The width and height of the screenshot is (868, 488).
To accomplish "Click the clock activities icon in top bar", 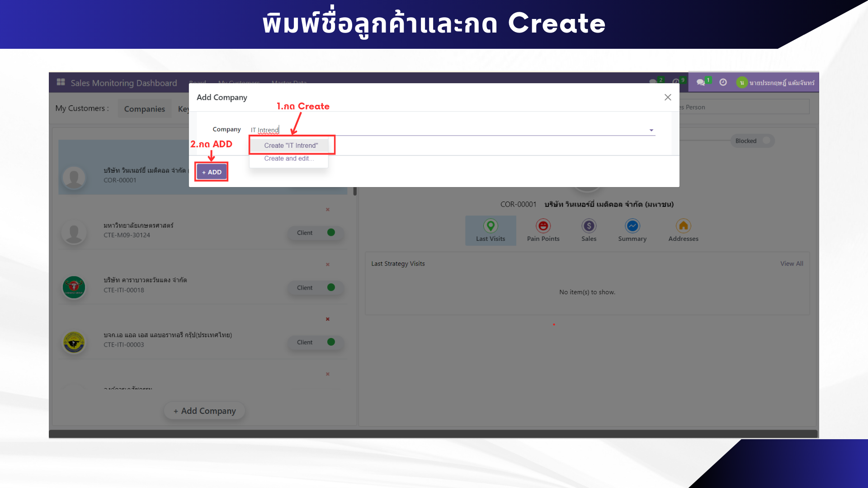I will pyautogui.click(x=723, y=82).
